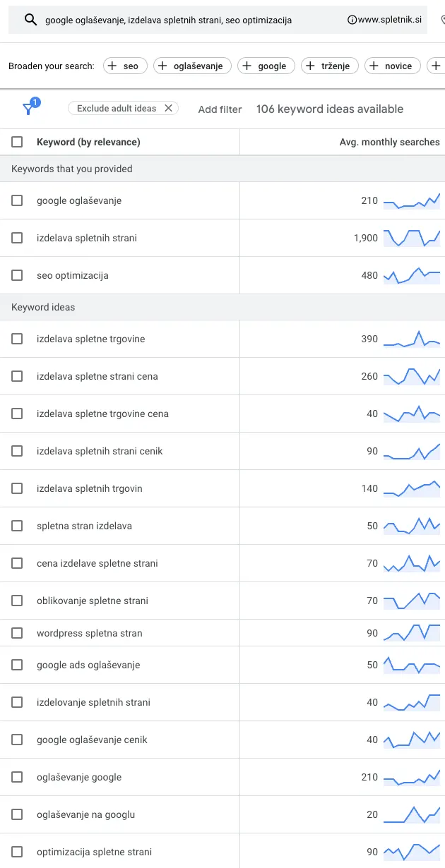Check wordpress spletna stran row
Viewport: 445px width, 868px height.
17,633
